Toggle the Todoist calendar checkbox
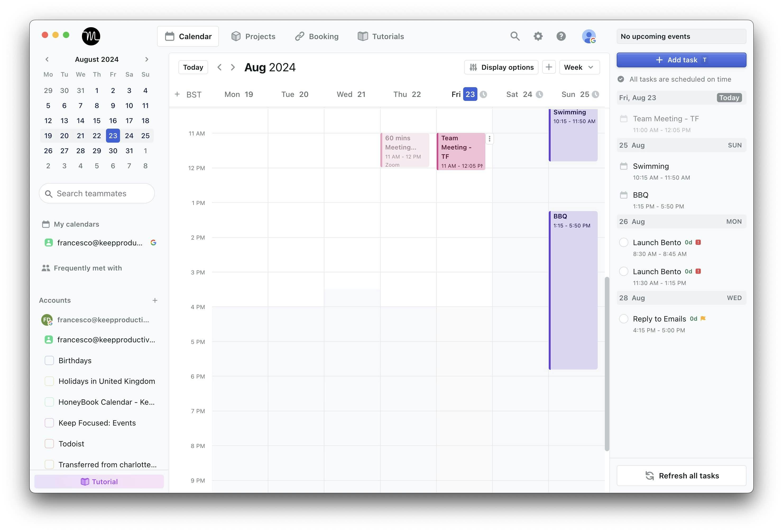 click(x=49, y=444)
